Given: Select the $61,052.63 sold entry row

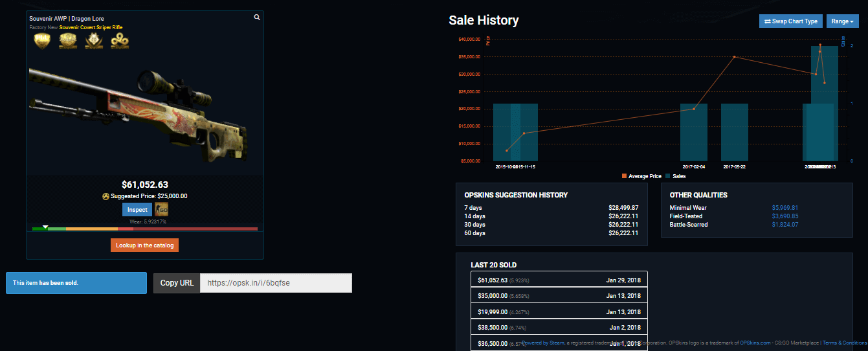Looking at the screenshot, I should tap(559, 280).
